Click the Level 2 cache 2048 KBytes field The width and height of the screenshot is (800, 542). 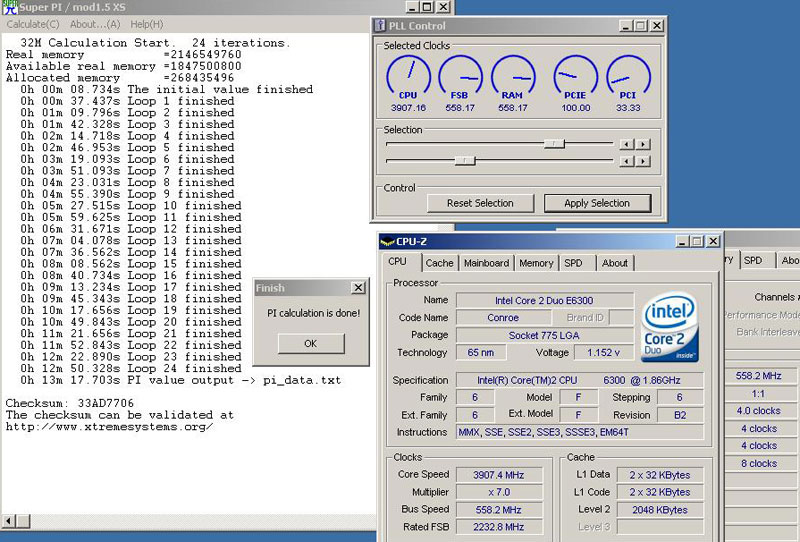point(660,510)
